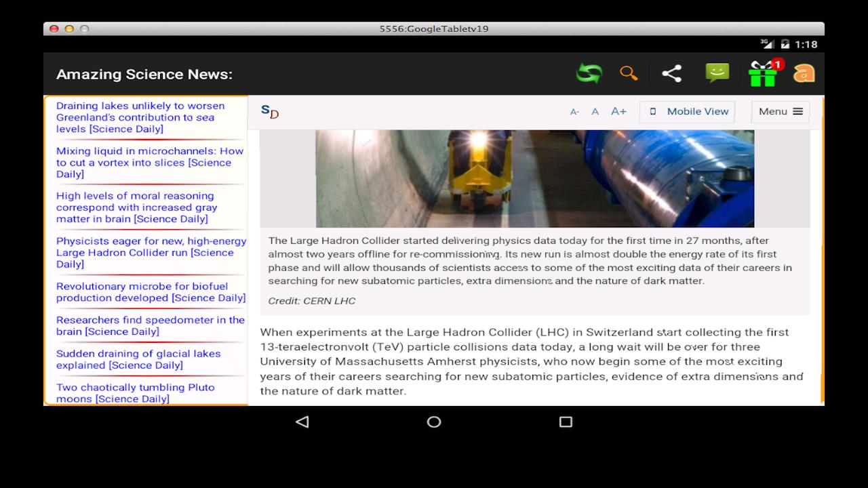
Task: Tap the Android recent apps square
Action: [566, 422]
